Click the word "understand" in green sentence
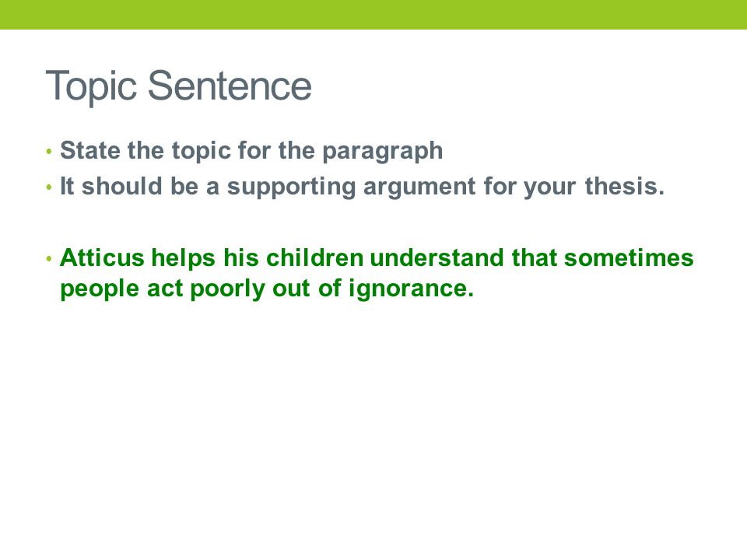The width and height of the screenshot is (747, 560). (437, 257)
